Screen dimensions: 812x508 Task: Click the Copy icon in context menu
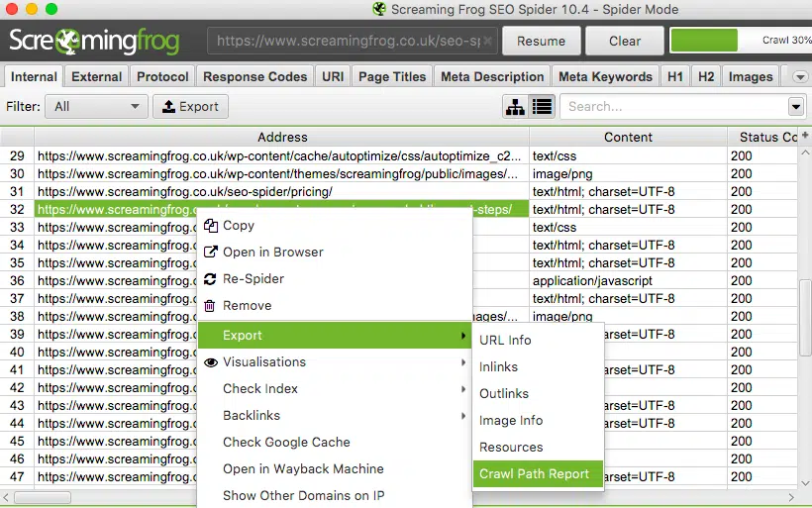[210, 226]
